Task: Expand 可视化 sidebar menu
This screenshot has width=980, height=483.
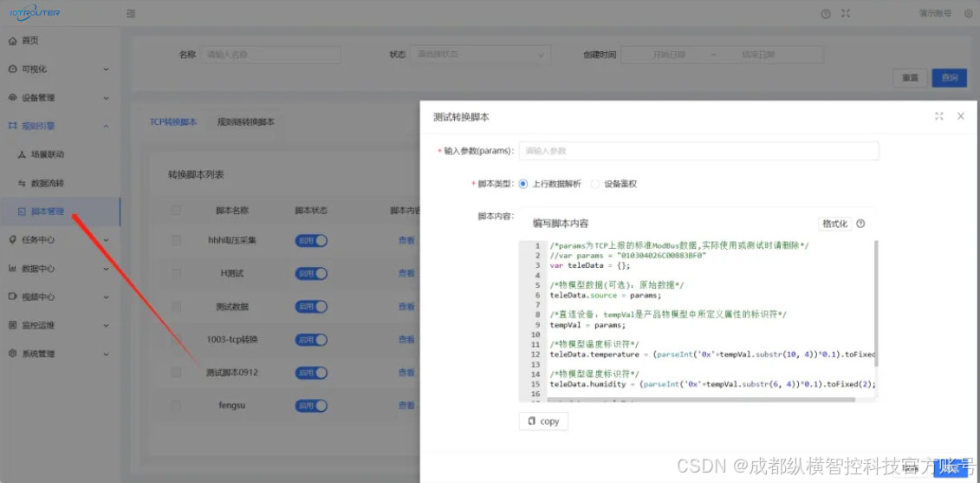Action: tap(60, 69)
